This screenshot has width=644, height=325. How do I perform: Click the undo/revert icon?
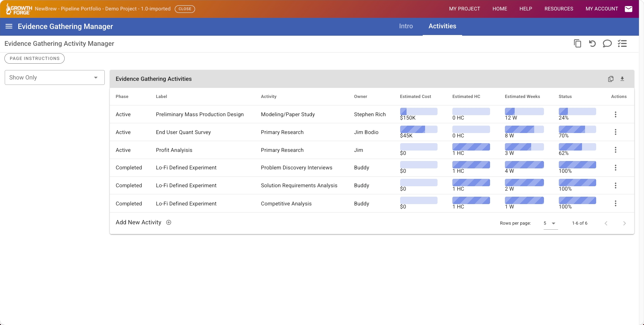pos(592,43)
